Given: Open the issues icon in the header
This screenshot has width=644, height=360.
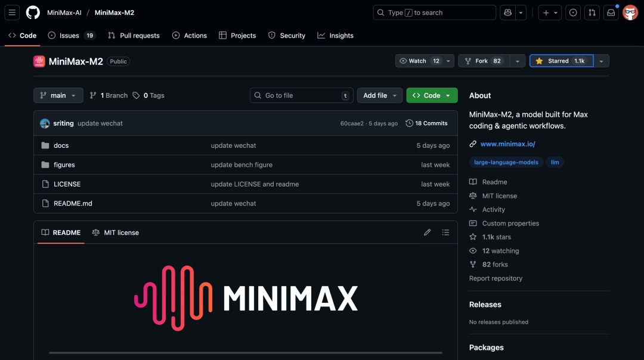Looking at the screenshot, I should [x=573, y=13].
